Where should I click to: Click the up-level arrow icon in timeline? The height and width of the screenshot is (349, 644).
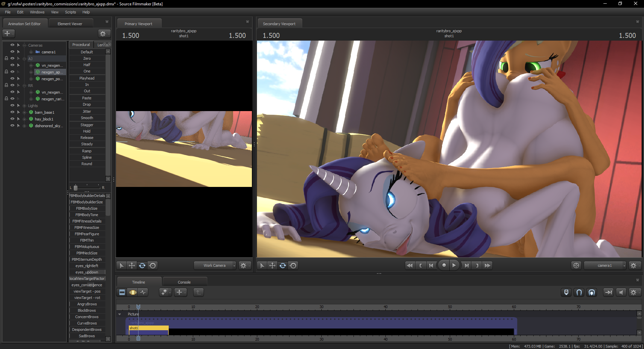pyautogui.click(x=199, y=292)
